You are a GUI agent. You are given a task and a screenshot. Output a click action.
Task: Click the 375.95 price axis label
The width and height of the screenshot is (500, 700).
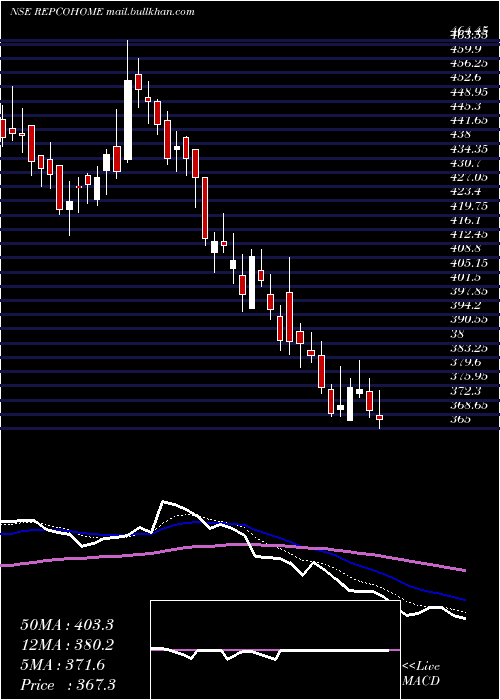click(467, 377)
